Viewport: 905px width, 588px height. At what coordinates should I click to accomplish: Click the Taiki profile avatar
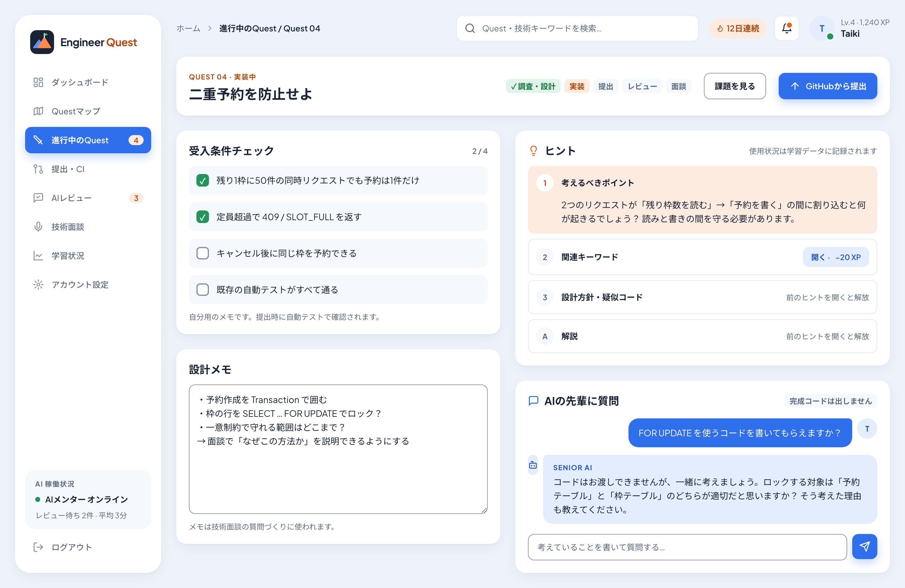(x=822, y=29)
